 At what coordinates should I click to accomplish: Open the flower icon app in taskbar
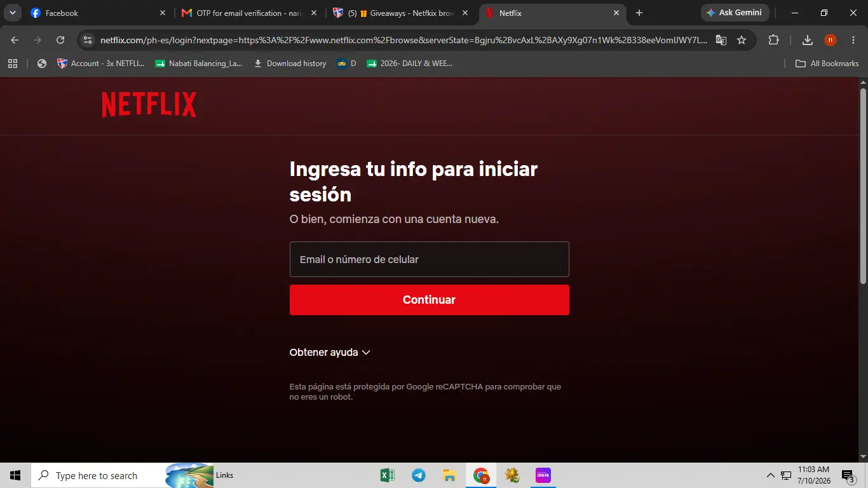tap(512, 475)
